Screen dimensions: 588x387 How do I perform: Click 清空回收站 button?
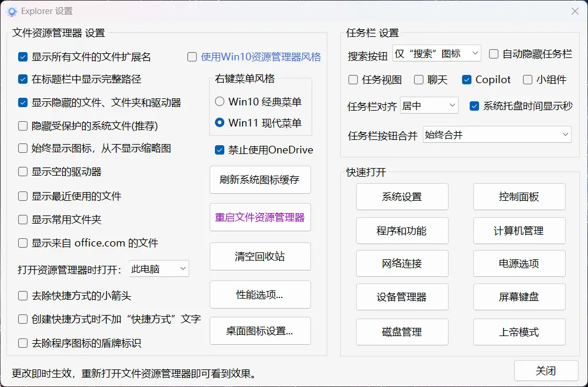coord(260,256)
